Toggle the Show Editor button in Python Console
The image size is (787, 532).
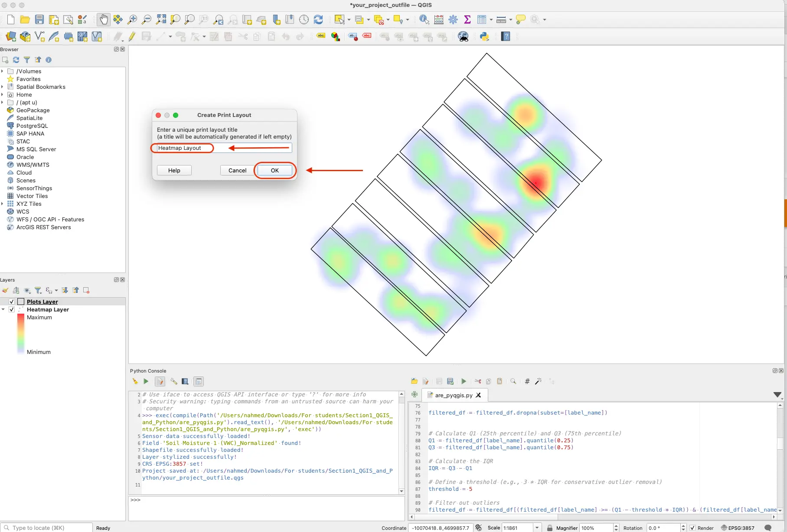coord(160,381)
